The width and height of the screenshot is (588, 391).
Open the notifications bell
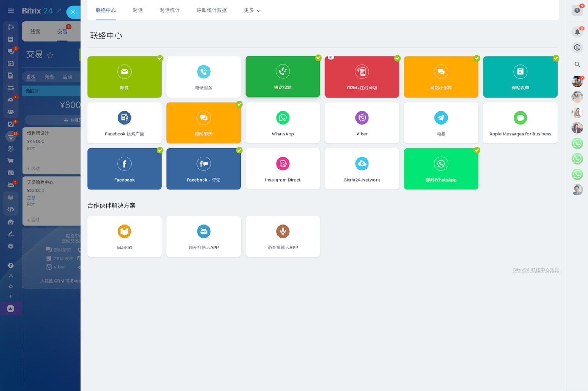tap(577, 32)
